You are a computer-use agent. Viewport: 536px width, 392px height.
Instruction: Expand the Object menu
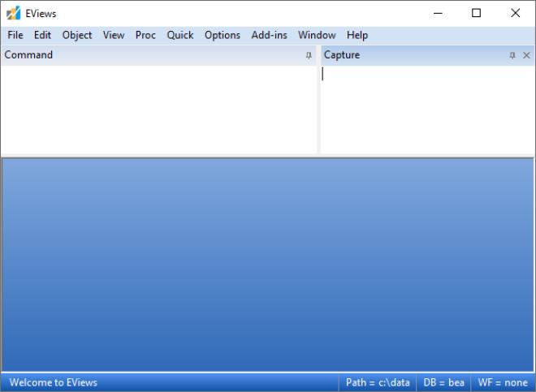pos(77,35)
